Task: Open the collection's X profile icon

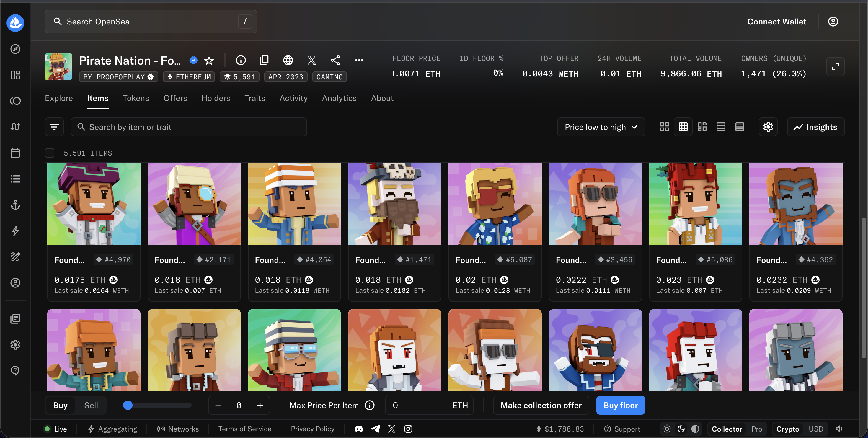Action: coord(312,60)
